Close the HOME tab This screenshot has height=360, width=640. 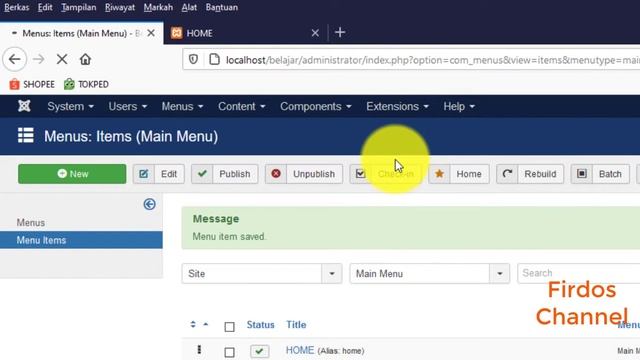click(x=315, y=33)
